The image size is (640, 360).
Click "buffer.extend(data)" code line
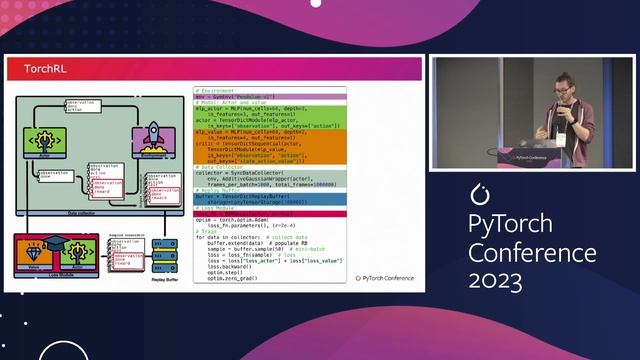[x=235, y=243]
